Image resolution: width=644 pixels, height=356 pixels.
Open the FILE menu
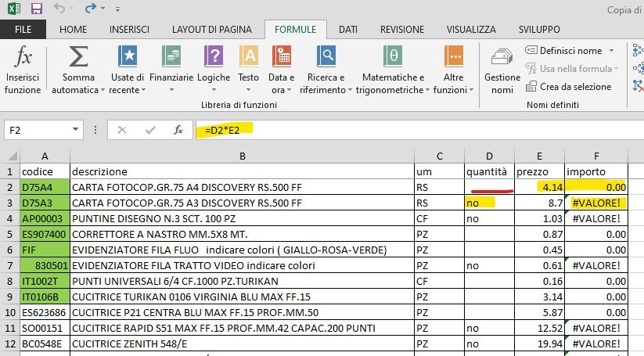pos(23,30)
